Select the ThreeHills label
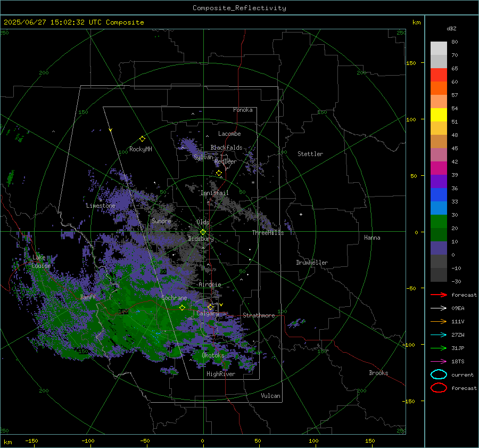Viewport: 479px width, 448px height. [268, 233]
